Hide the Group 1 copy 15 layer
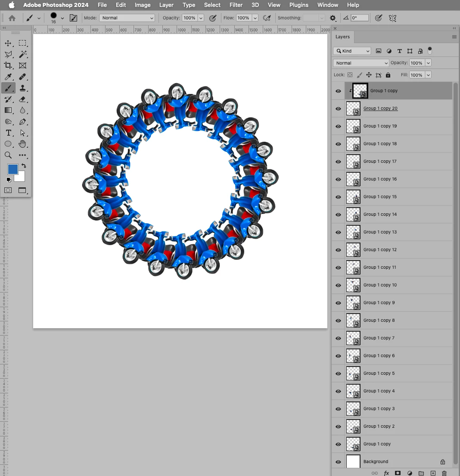The image size is (460, 476). tap(338, 197)
